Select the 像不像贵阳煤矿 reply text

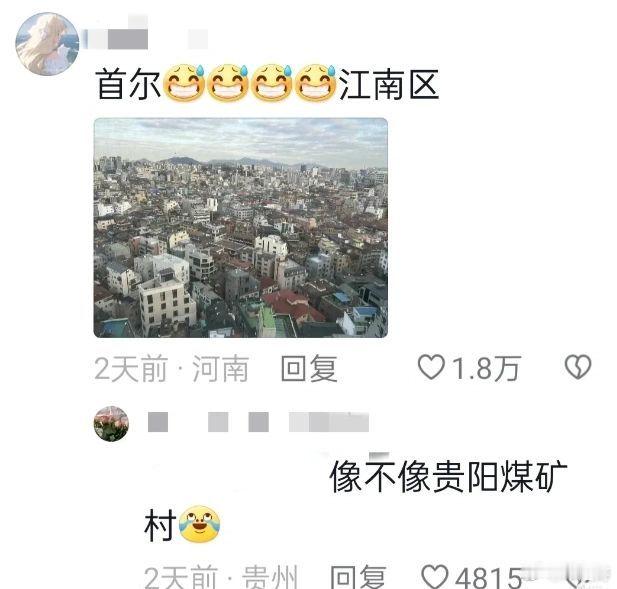pyautogui.click(x=448, y=477)
